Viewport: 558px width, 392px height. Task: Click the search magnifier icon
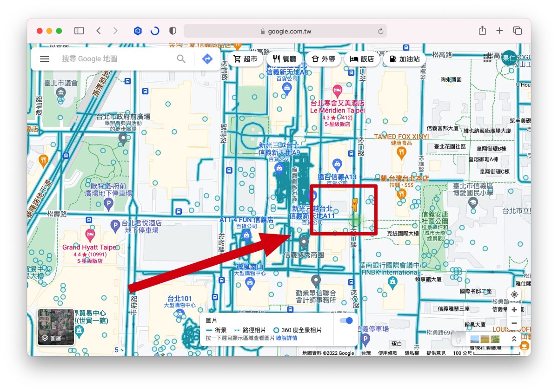(x=181, y=59)
